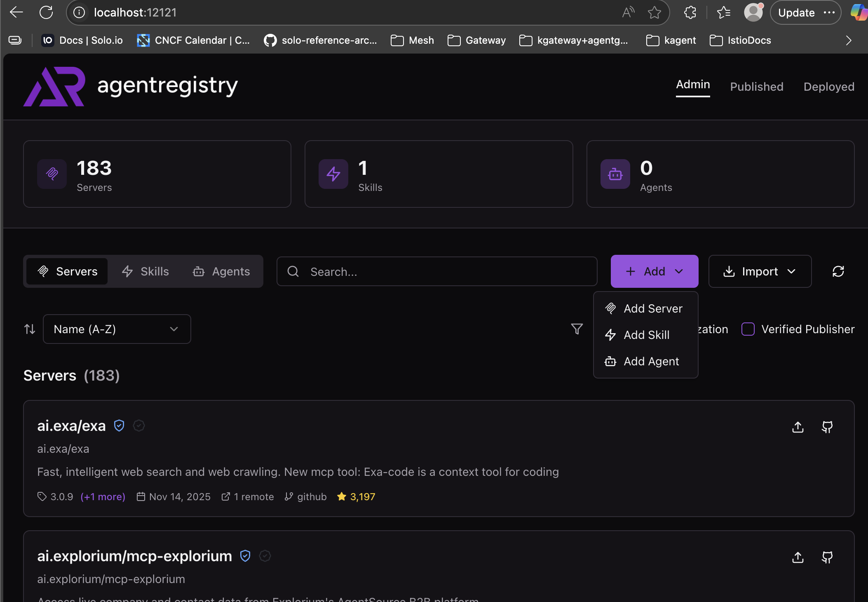Screen dimensions: 868x602
Task: Enable the Verified Publisher checkbox
Action: 748,329
